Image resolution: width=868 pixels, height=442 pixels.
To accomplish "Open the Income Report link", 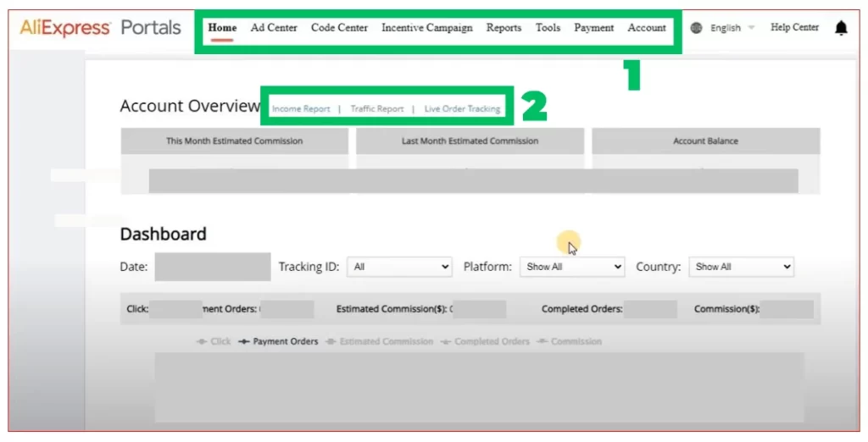I will 301,109.
